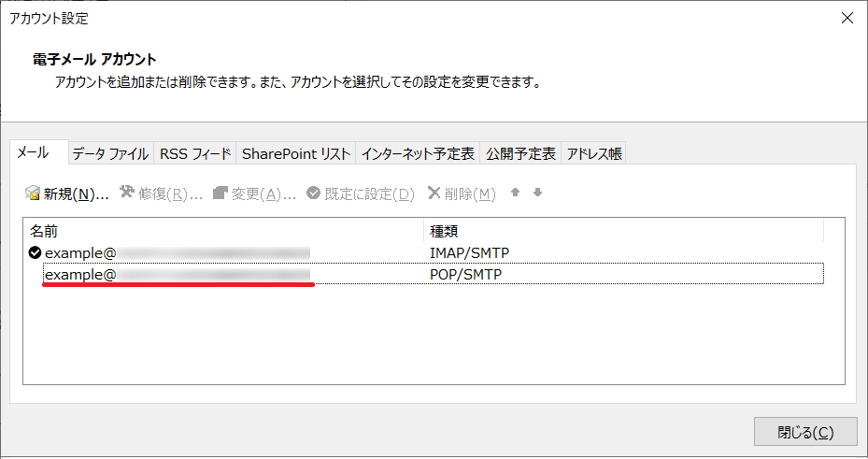Sort list by 種類 column header
Screen dimensions: 868x459
click(623, 230)
